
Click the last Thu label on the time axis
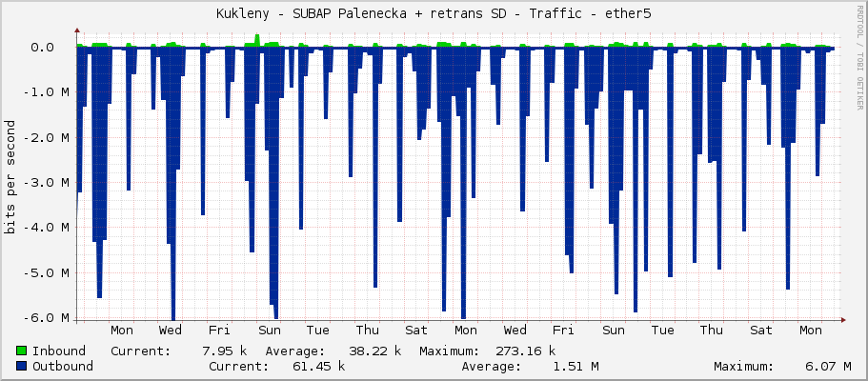(712, 331)
